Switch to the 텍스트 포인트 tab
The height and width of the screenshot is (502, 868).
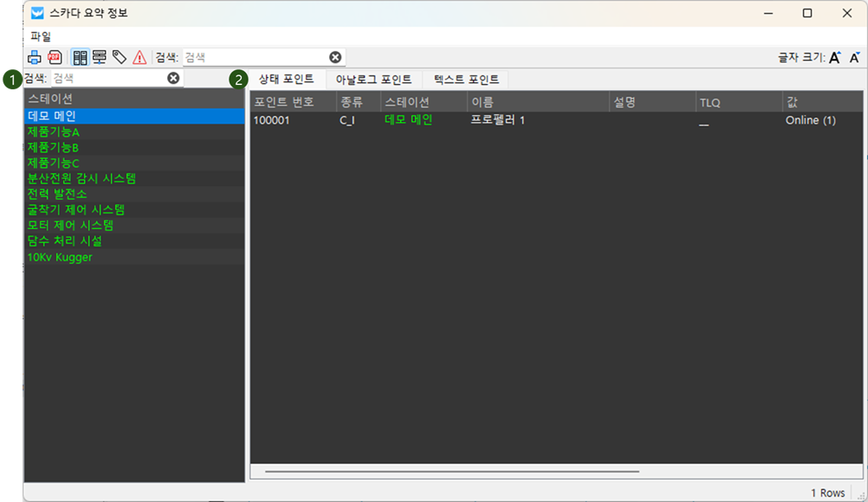pos(466,80)
